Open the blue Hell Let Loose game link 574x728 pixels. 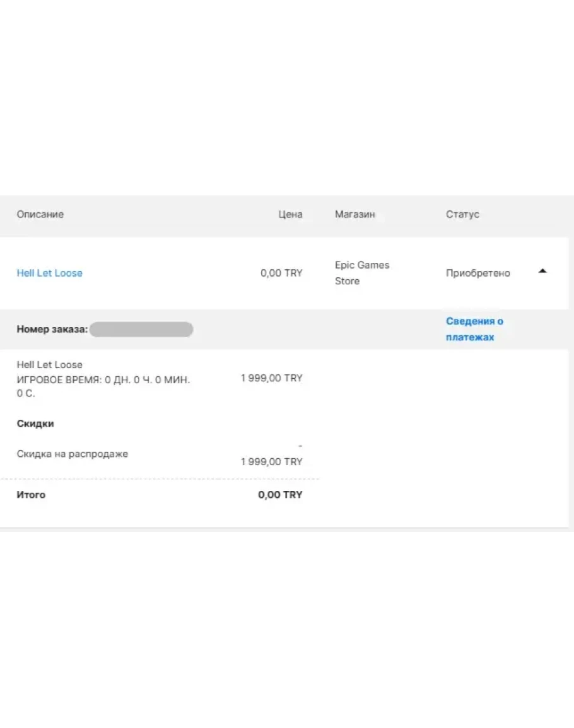[49, 273]
